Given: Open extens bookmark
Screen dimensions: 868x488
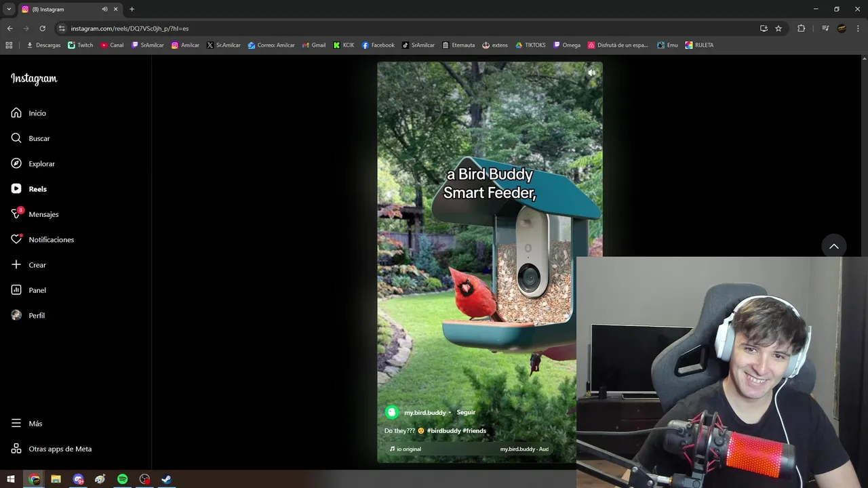Looking at the screenshot, I should [495, 45].
